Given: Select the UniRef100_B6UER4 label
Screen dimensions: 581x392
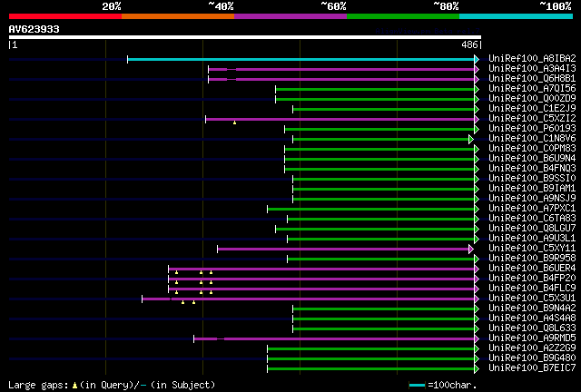Looking at the screenshot, I should (532, 269).
